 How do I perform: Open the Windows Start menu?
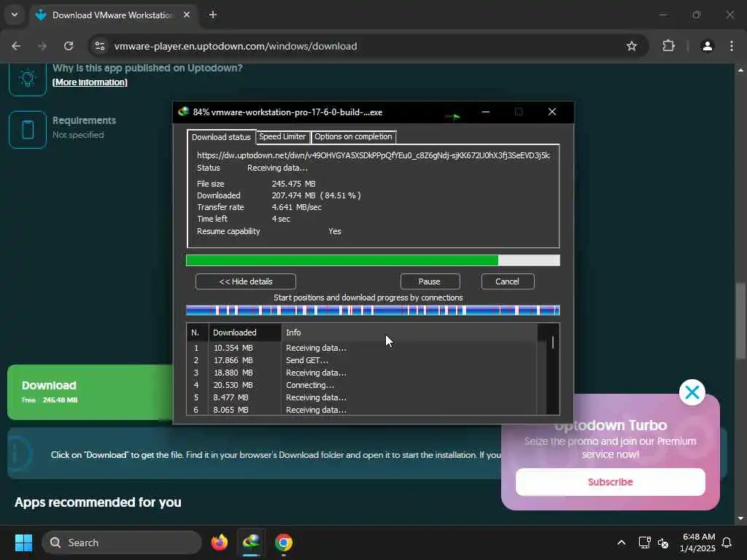[x=23, y=542]
